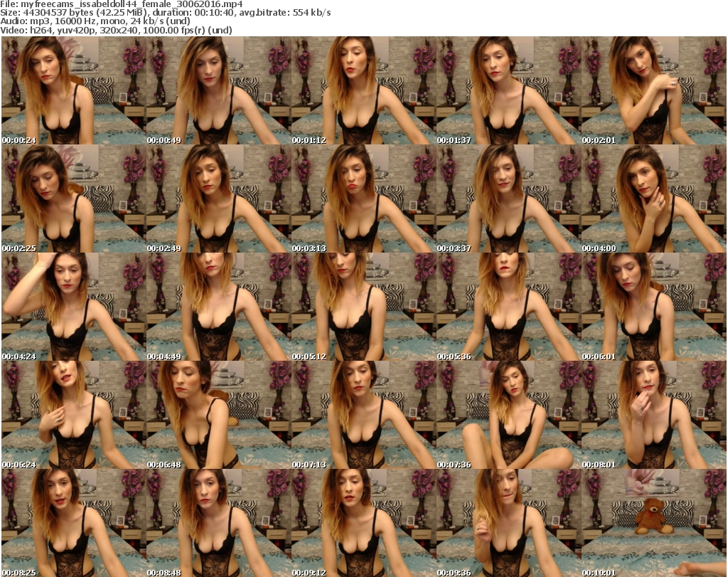The width and height of the screenshot is (728, 577).
Task: Open the frame at 00:08:25
Action: click(74, 523)
